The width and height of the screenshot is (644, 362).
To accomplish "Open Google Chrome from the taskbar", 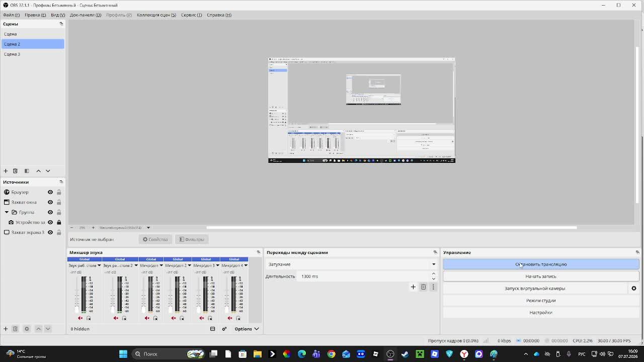I will tap(331, 354).
